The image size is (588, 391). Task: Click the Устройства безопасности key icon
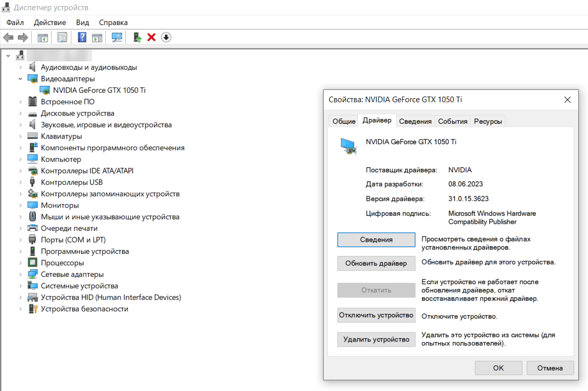pyautogui.click(x=33, y=309)
